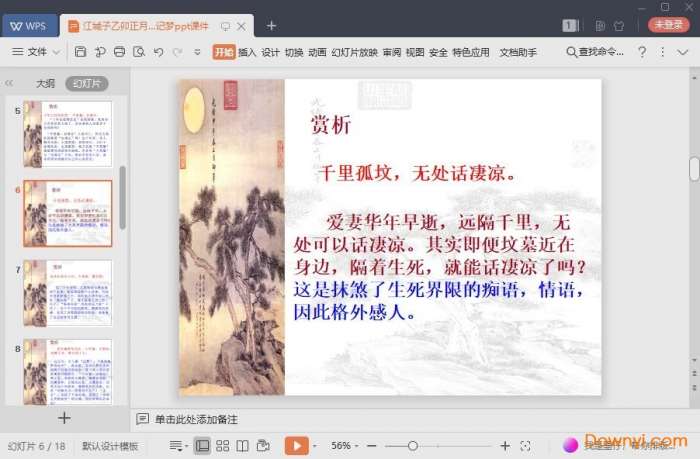Open the 特色应用 tab
This screenshot has height=459, width=700.
pos(471,52)
